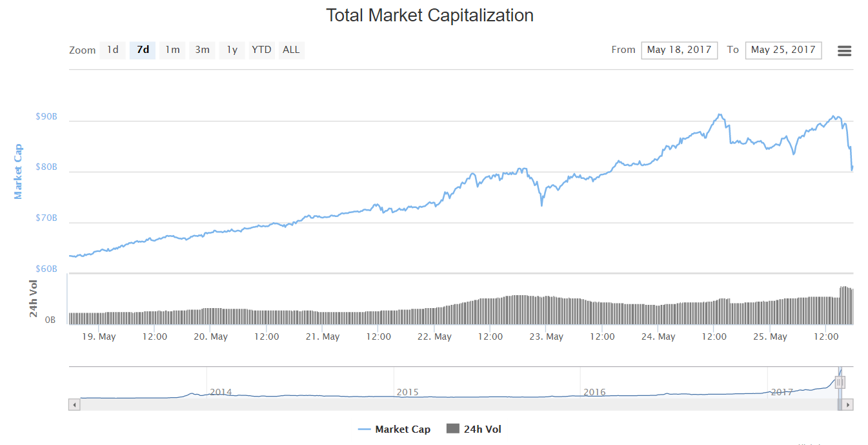868x445 pixels.
Task: Show ALL time range
Action: 291,50
